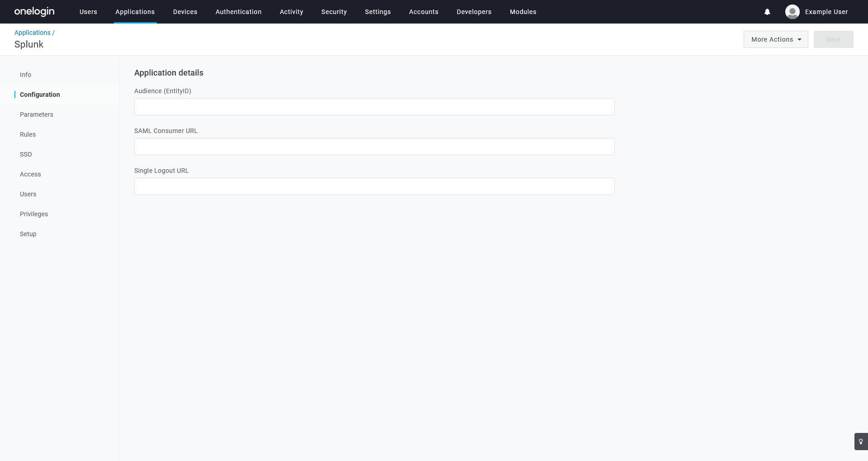Screen dimensions: 868x461
Task: Click the Example User avatar
Action: pos(792,12)
